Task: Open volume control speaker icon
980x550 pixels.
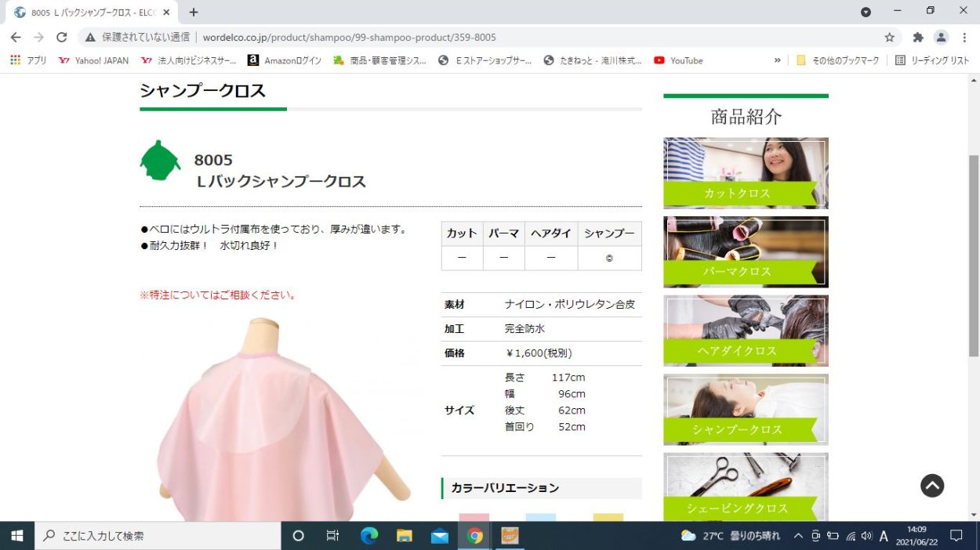Action: pyautogui.click(x=866, y=536)
